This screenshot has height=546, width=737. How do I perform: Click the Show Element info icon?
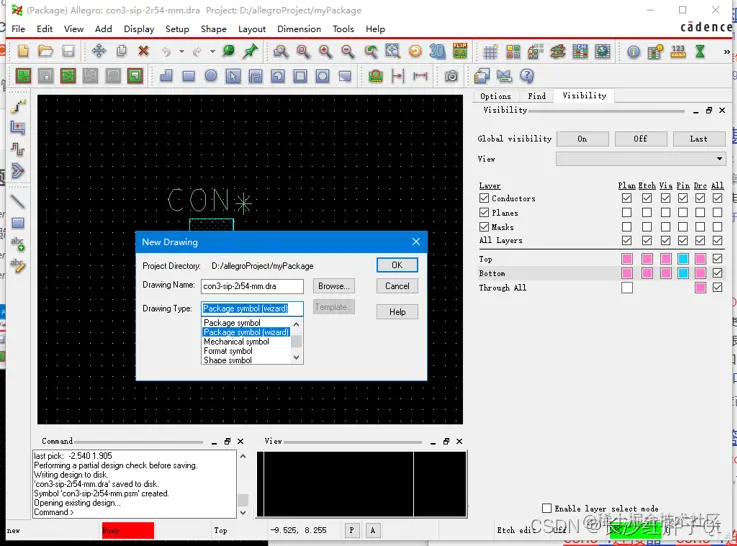coord(633,51)
